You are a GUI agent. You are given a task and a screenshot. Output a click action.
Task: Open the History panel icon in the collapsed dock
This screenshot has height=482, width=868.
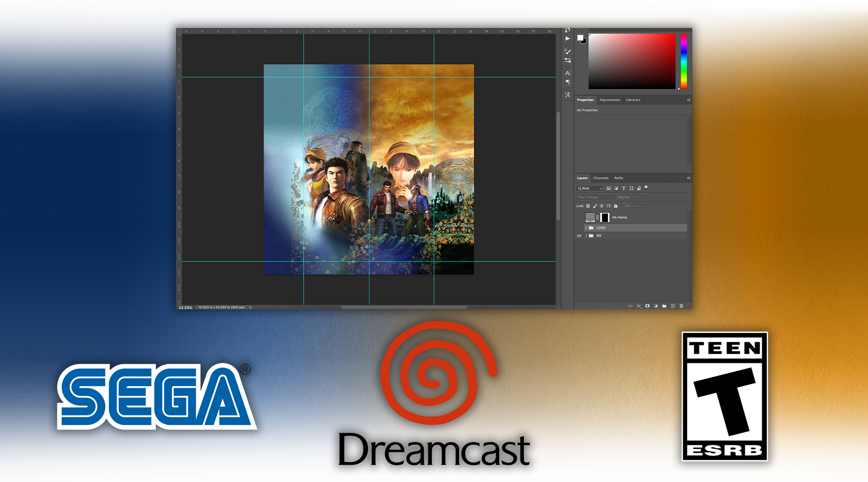click(567, 30)
